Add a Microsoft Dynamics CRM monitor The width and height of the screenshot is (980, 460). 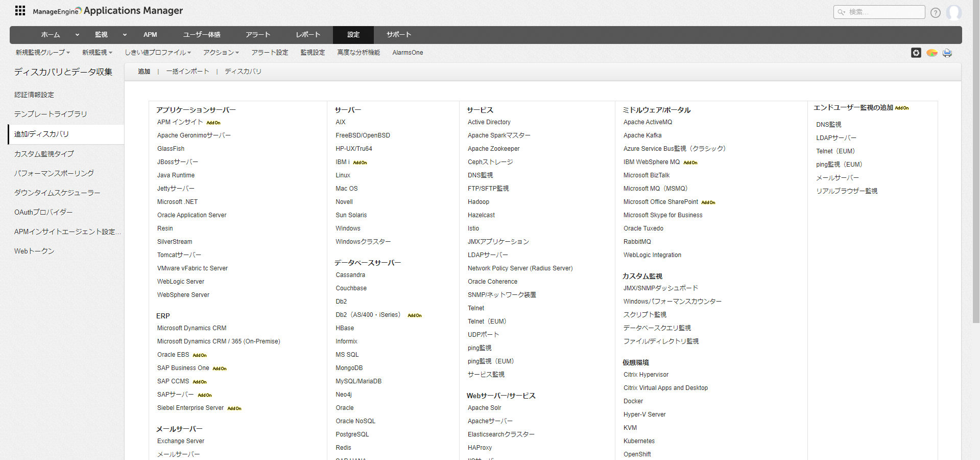pos(192,328)
